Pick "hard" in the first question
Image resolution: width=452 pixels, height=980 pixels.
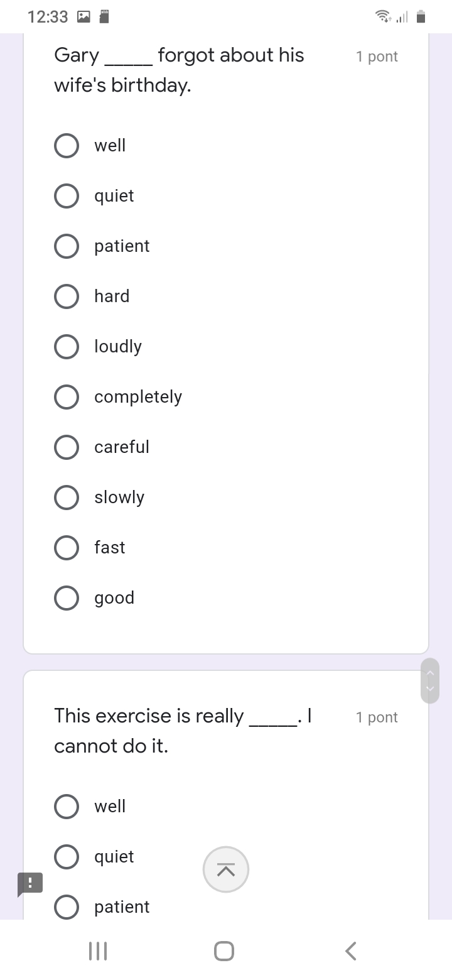pos(67,297)
